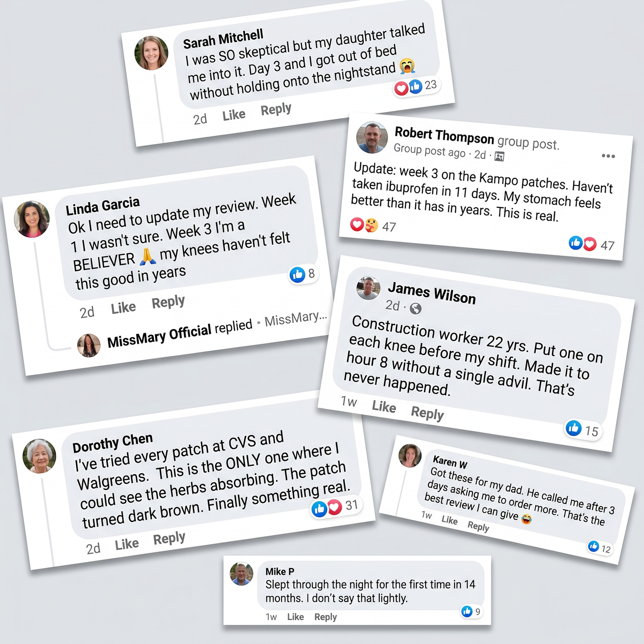Screen dimensions: 644x644
Task: Like James Wilson's construction worker comment
Action: click(x=384, y=406)
